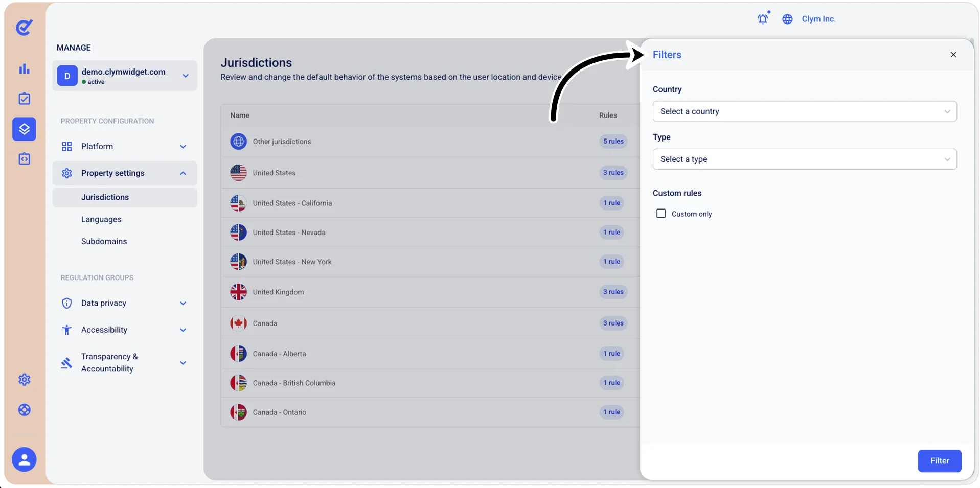Open Canada - Ontario row
Image resolution: width=980 pixels, height=488 pixels.
tap(430, 412)
